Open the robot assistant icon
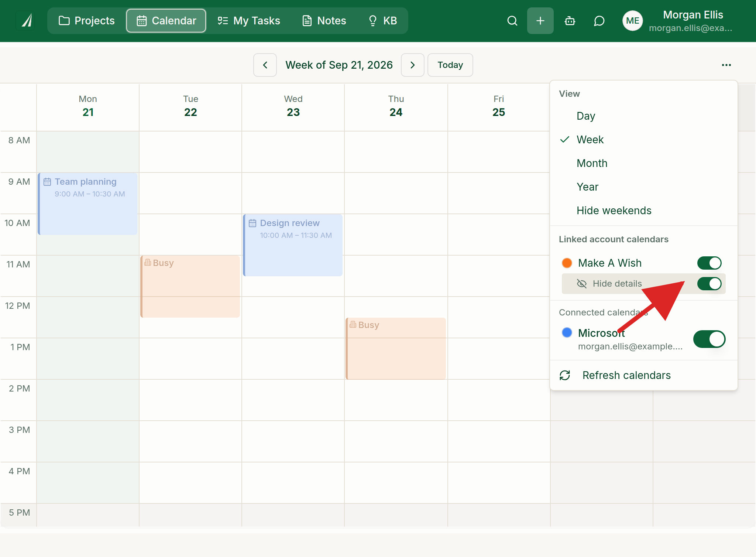The height and width of the screenshot is (557, 756). coord(570,21)
